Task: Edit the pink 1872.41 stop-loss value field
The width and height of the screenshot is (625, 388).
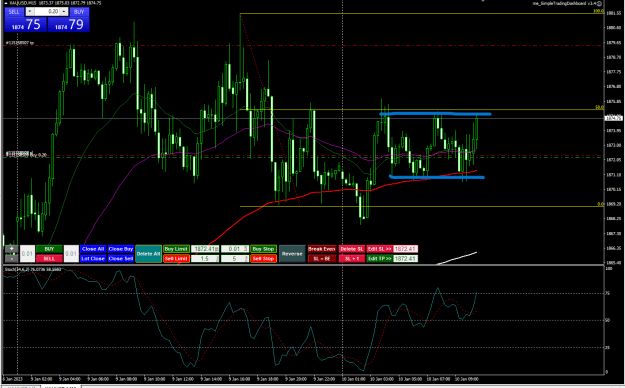Action: (405, 249)
